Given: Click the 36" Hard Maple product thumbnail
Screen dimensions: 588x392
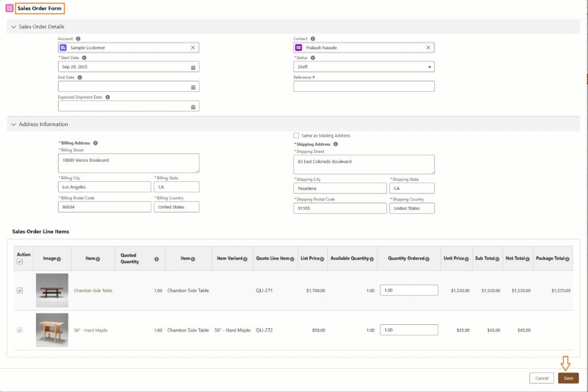Looking at the screenshot, I should pos(52,330).
